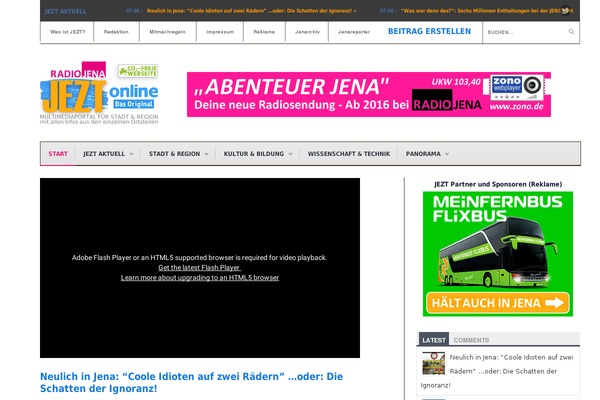Expand the PANORAMA dropdown arrow
Screen dimensions: 600x400
coord(447,154)
